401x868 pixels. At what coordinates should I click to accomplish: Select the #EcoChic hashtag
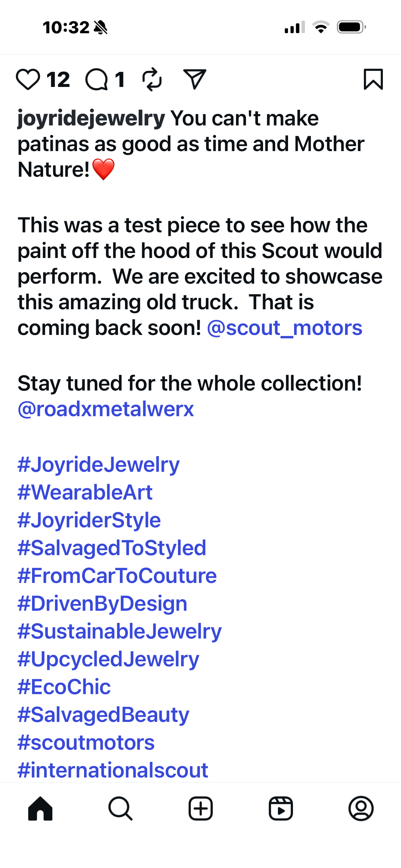[64, 687]
